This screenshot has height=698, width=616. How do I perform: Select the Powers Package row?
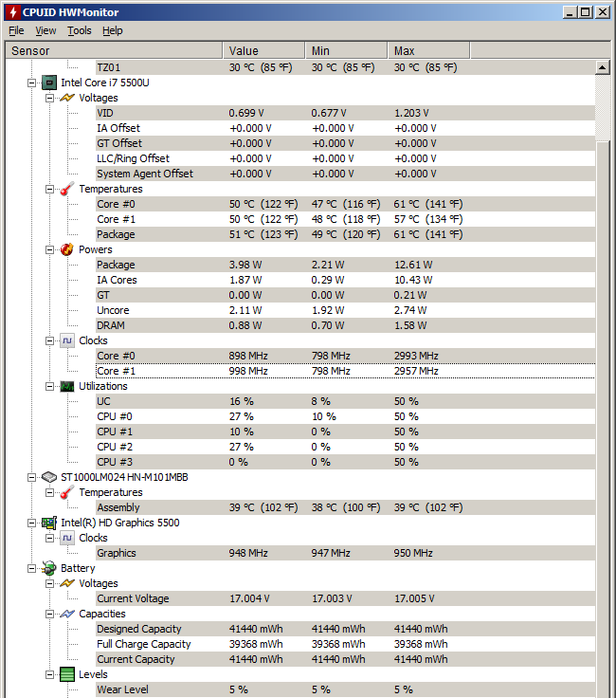[346, 265]
